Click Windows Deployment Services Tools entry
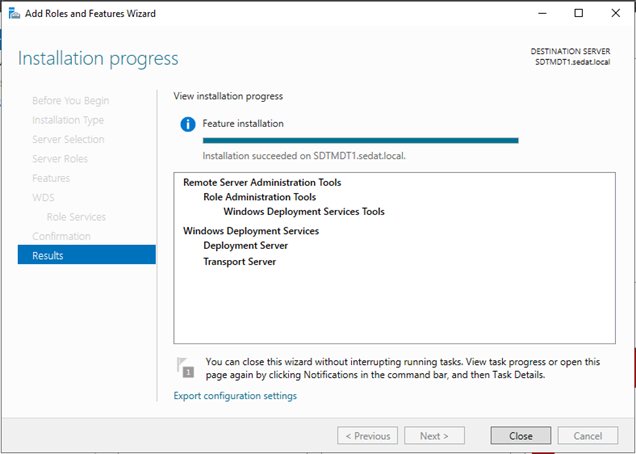Screen dimensions: 636x454 click(x=304, y=212)
